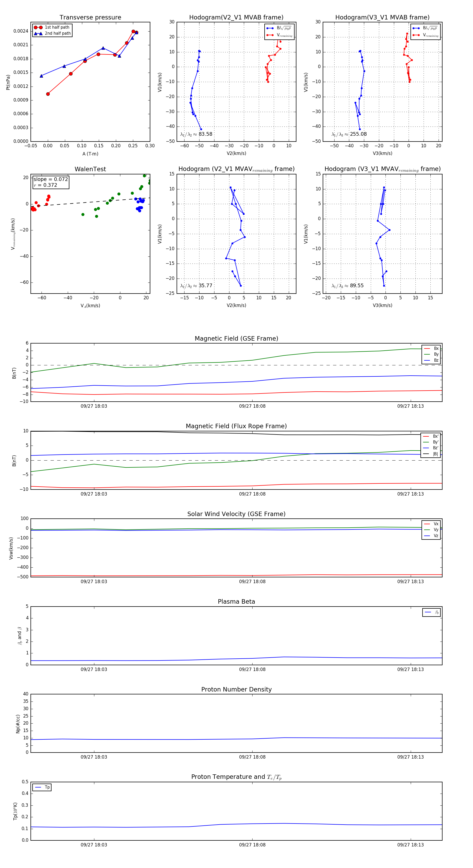The width and height of the screenshot is (473, 868).
Task: Click the "Tp(10⁶K)" y-axis label
Action: [x=15, y=811]
